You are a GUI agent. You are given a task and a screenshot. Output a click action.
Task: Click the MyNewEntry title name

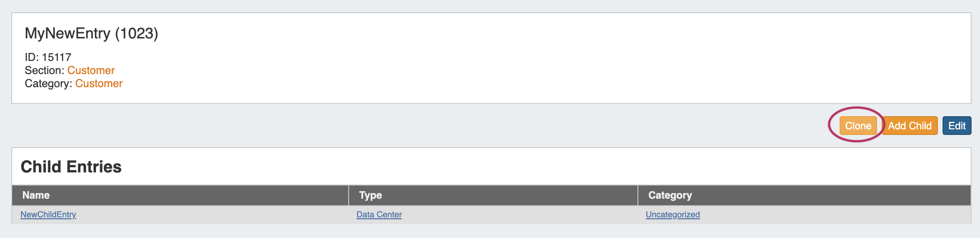click(67, 33)
